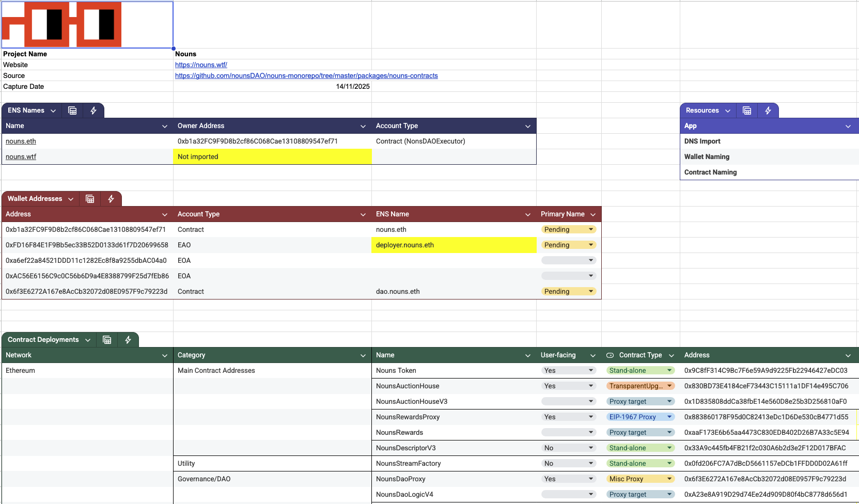
Task: Open the https://nouns.wtf/ website link
Action: (x=201, y=65)
